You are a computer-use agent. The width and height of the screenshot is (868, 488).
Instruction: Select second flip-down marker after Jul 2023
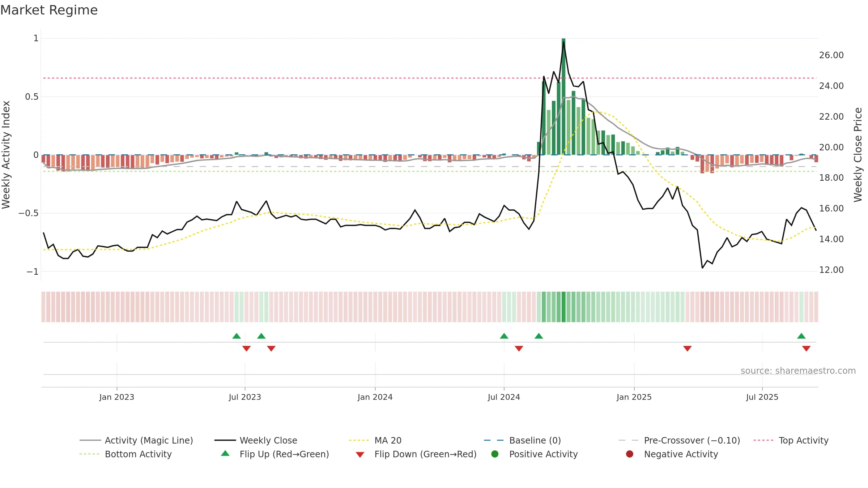tap(271, 348)
